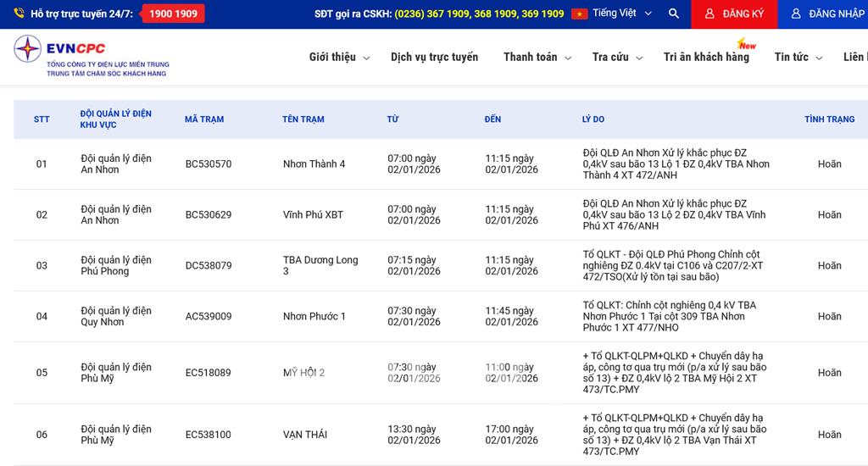This screenshot has height=466, width=868.
Task: Click the New badge above Tri ân khách hàng
Action: pos(747,44)
